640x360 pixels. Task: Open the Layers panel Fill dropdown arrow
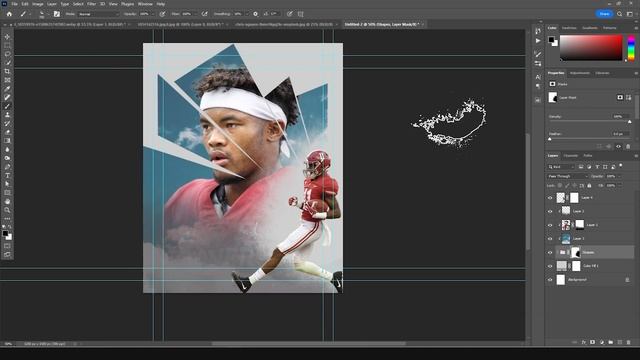click(x=620, y=186)
